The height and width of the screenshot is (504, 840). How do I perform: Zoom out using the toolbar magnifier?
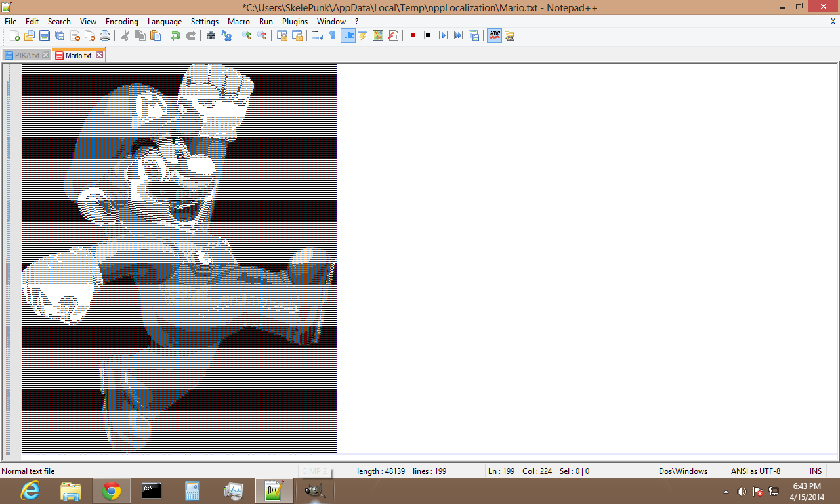(261, 35)
